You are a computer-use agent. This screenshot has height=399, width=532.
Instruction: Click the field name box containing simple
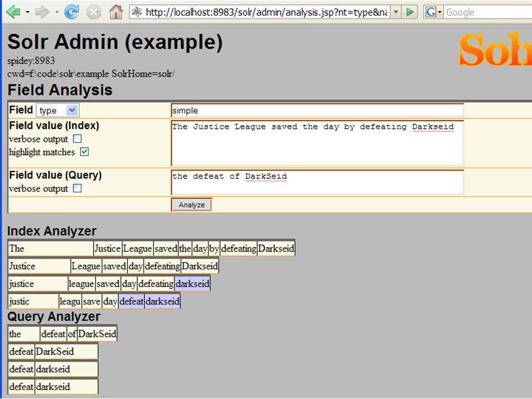pyautogui.click(x=317, y=110)
